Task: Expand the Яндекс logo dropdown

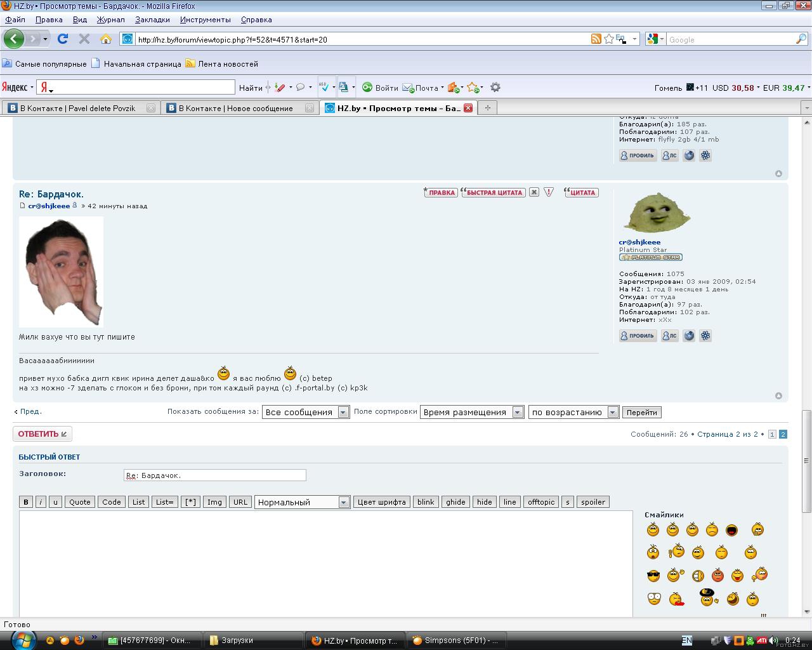Action: pos(32,88)
